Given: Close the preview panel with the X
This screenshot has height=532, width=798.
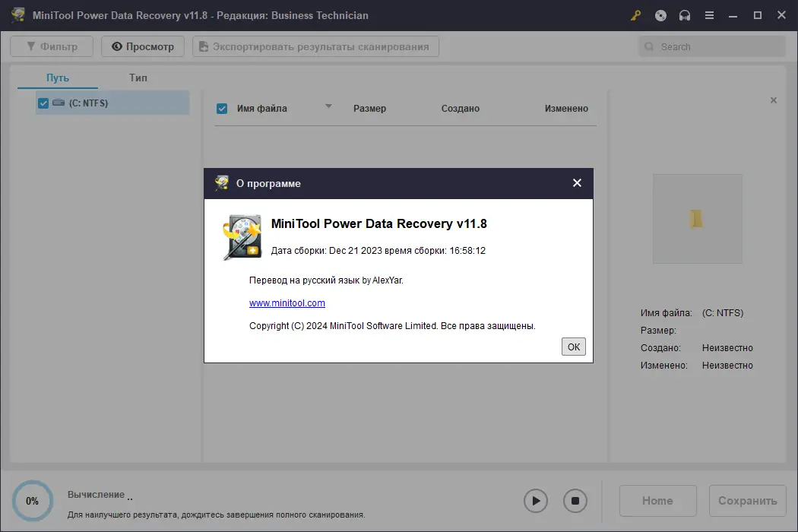Looking at the screenshot, I should coord(774,100).
